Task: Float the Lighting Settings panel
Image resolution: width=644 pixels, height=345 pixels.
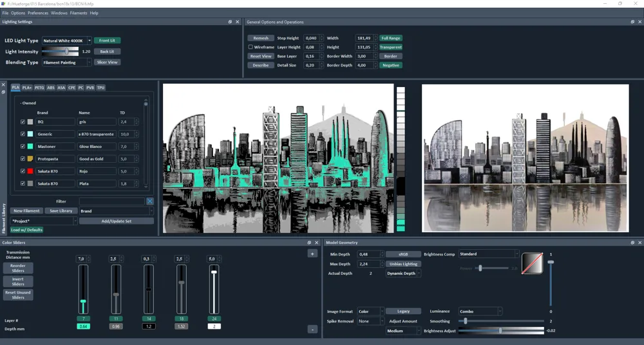Action: point(230,22)
